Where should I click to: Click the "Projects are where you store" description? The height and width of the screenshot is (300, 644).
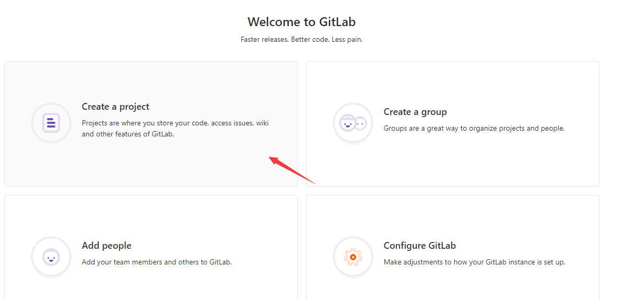(175, 129)
